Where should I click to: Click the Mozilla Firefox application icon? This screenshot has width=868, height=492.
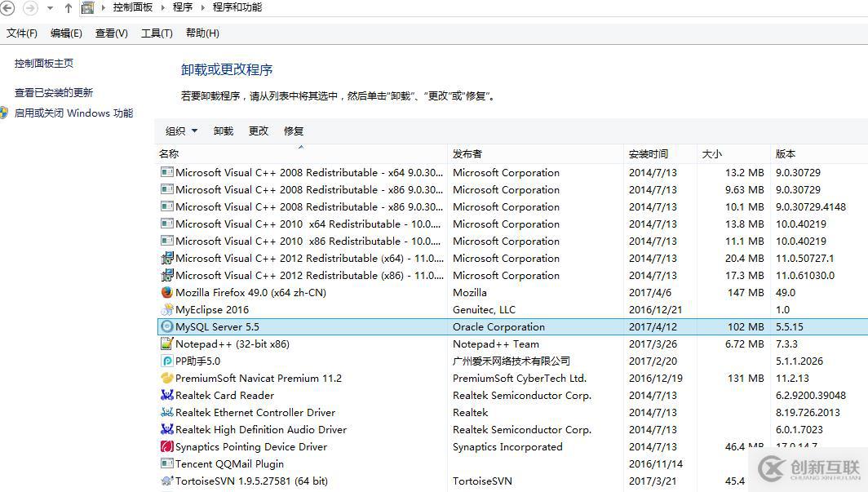click(166, 292)
